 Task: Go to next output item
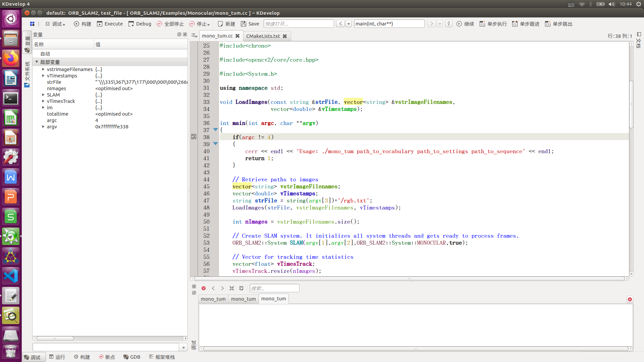click(x=222, y=288)
